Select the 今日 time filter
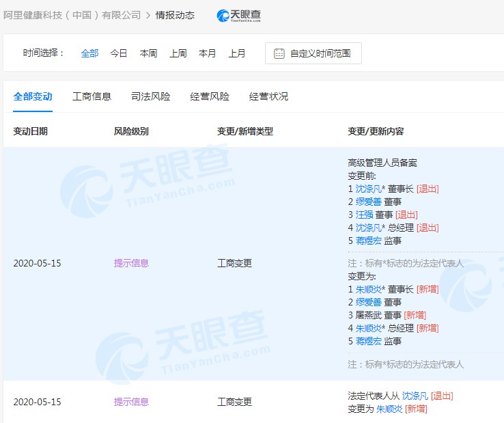The image size is (504, 423). click(119, 53)
